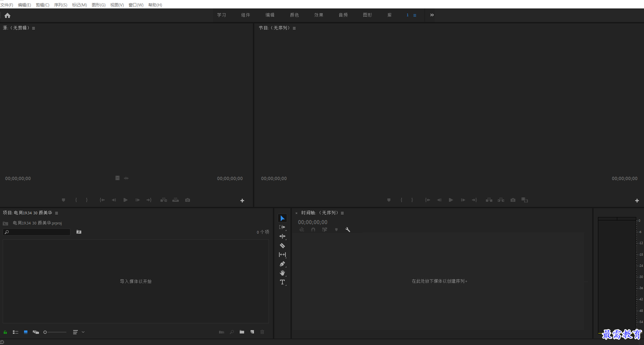Toggle project read-only lock icon
This screenshot has width=644, height=345.
point(5,332)
